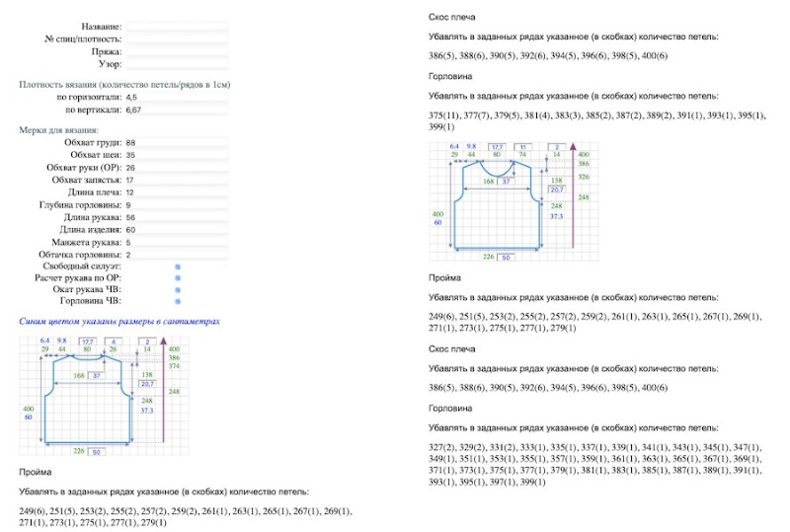Viewport: 790px width, 532px height.
Task: Change the Глубина горловины value
Action: tap(177, 205)
